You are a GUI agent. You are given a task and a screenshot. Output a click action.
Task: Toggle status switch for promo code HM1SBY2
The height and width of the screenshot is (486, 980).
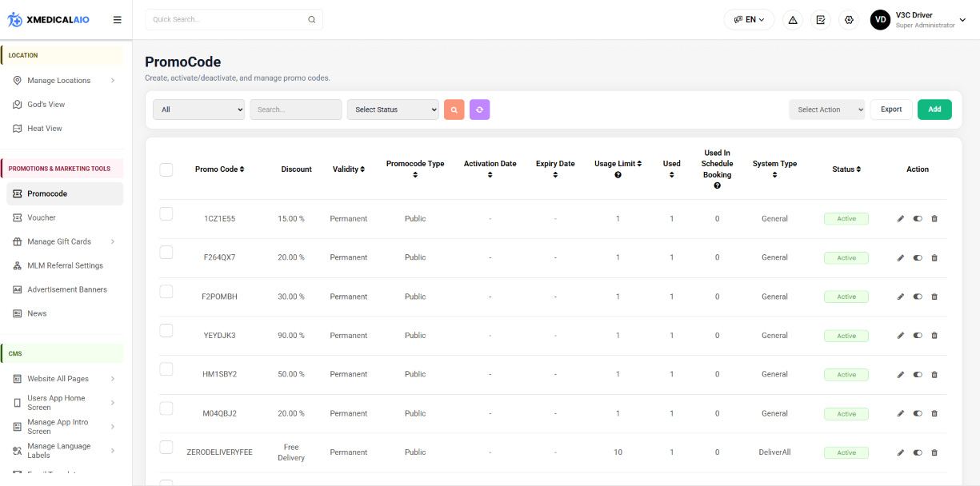click(918, 374)
